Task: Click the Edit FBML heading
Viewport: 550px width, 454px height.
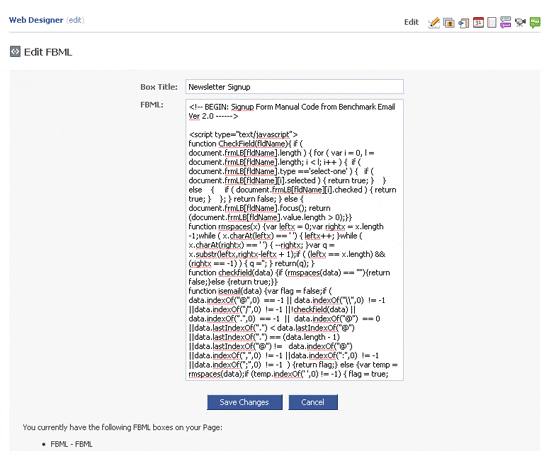Action: point(48,52)
